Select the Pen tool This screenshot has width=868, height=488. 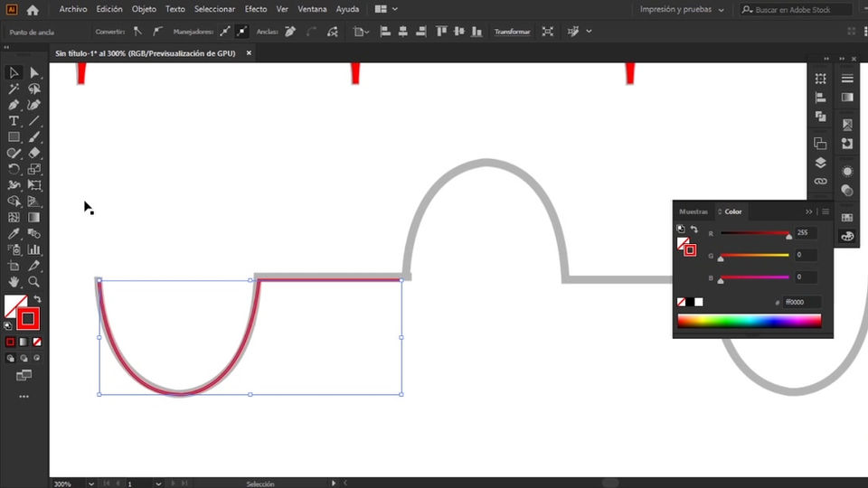pyautogui.click(x=14, y=105)
